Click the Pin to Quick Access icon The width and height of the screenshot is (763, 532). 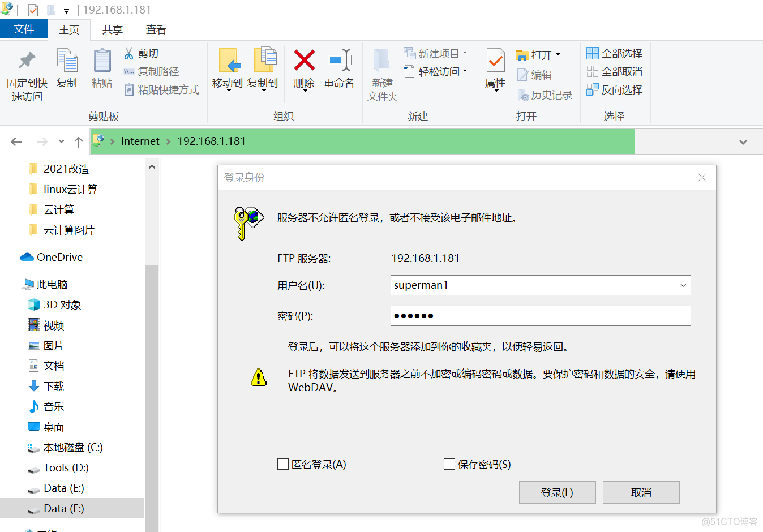pos(27,60)
